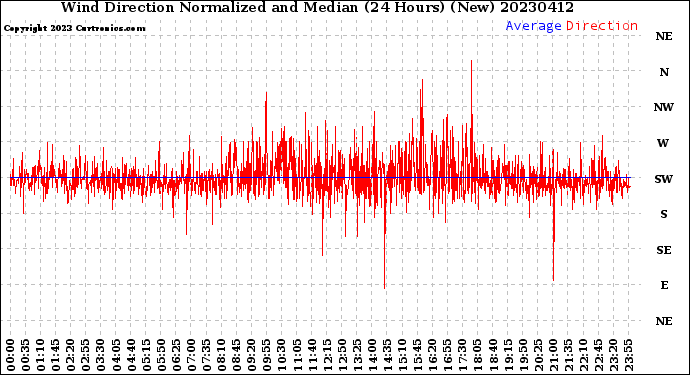This screenshot has height=375, width=690.
Task: Click the 05:50 time axis label
Action: [161, 355]
